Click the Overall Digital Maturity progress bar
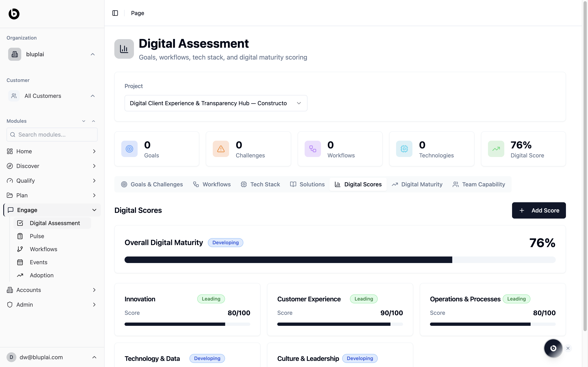 pos(340,260)
